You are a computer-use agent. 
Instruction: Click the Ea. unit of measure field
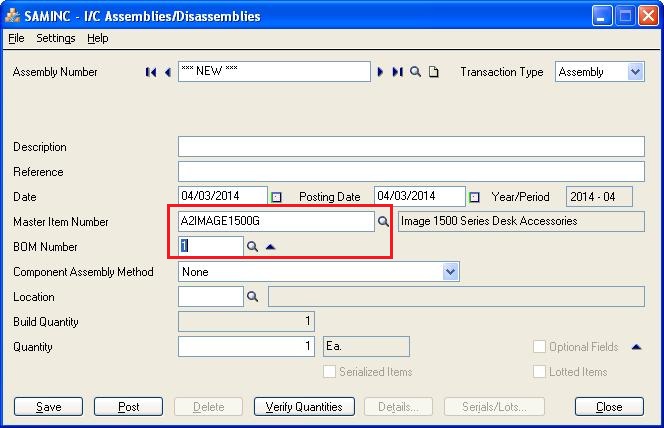point(366,346)
